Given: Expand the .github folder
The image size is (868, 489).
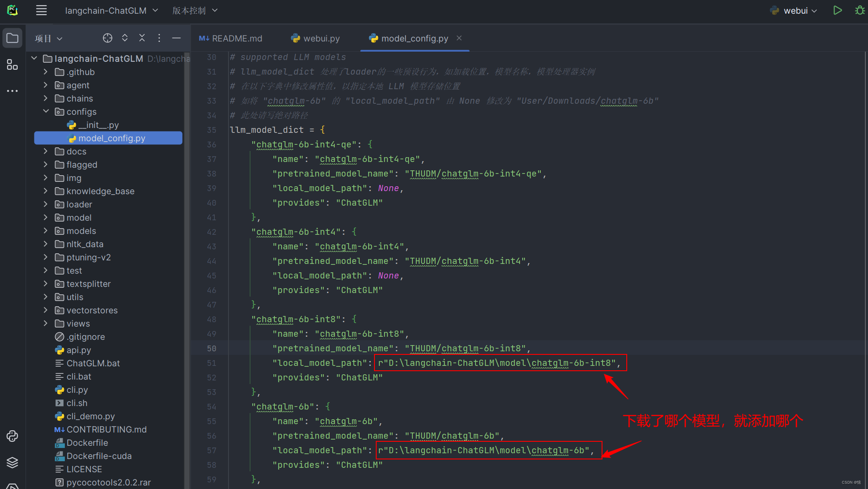Looking at the screenshot, I should tap(45, 71).
